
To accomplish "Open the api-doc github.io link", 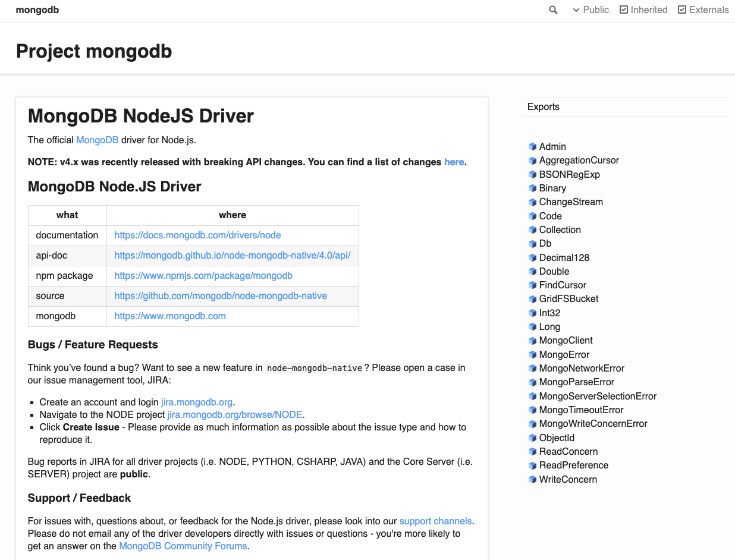I will coord(233,255).
